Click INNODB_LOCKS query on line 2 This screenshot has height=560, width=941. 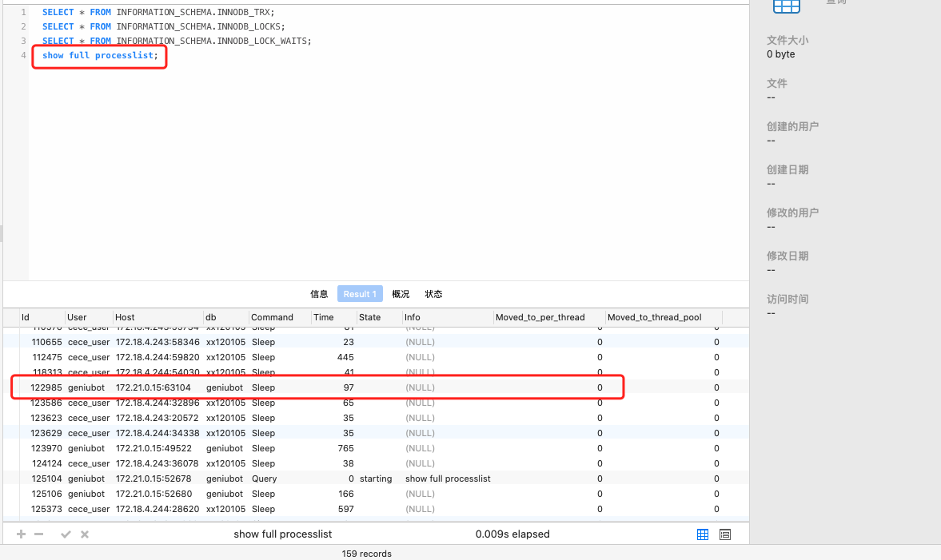tap(164, 26)
